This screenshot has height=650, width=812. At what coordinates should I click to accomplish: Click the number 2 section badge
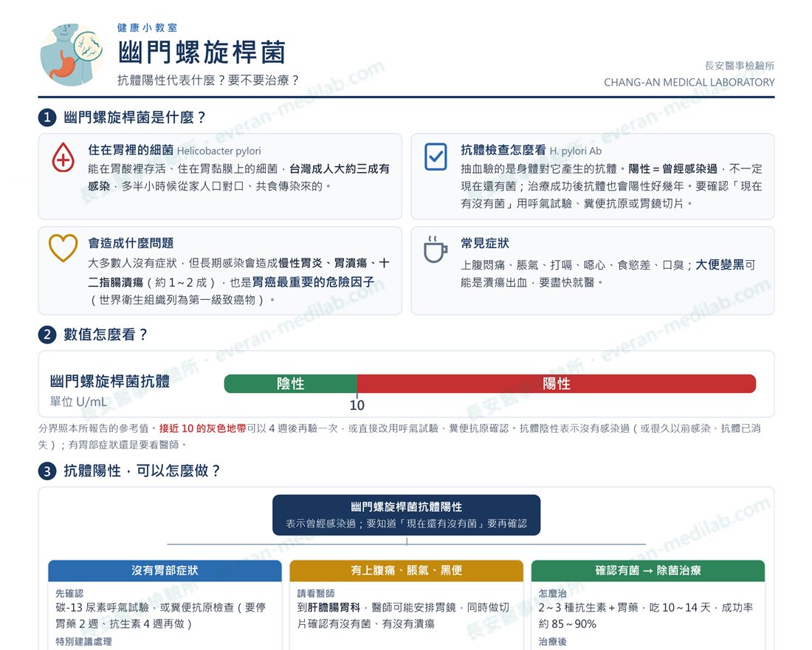click(47, 335)
